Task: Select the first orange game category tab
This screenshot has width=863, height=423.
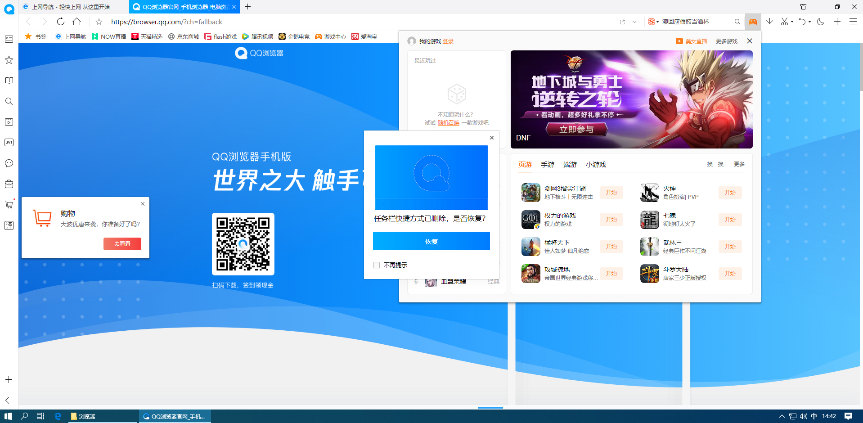Action: (x=525, y=164)
